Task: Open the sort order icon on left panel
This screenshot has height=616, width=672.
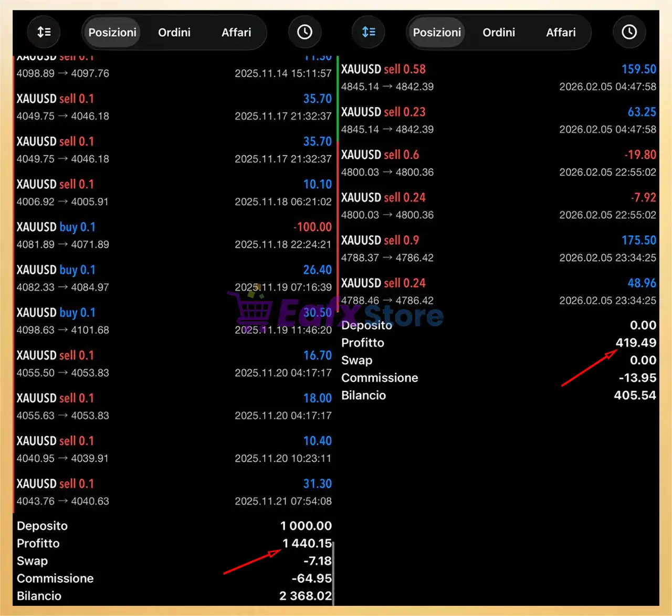Action: tap(44, 32)
